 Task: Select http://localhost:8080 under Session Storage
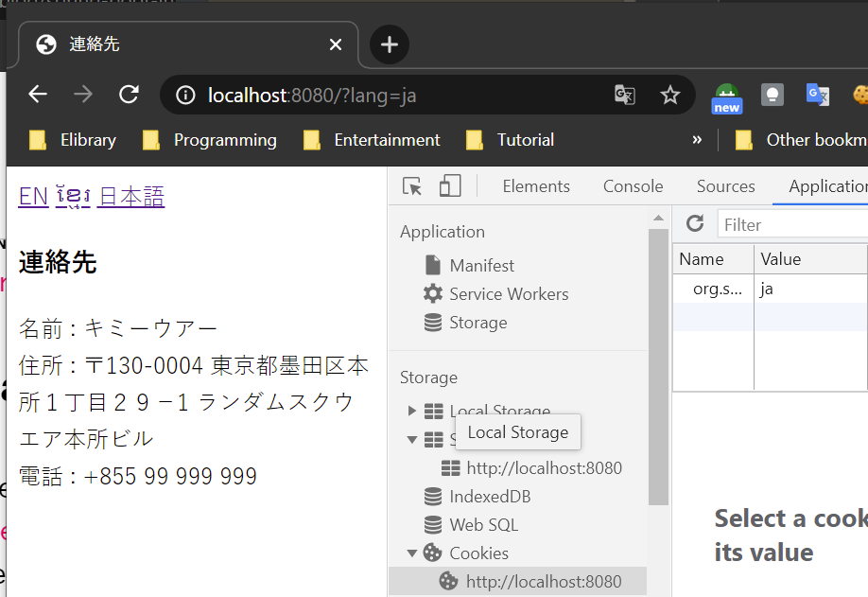point(531,468)
